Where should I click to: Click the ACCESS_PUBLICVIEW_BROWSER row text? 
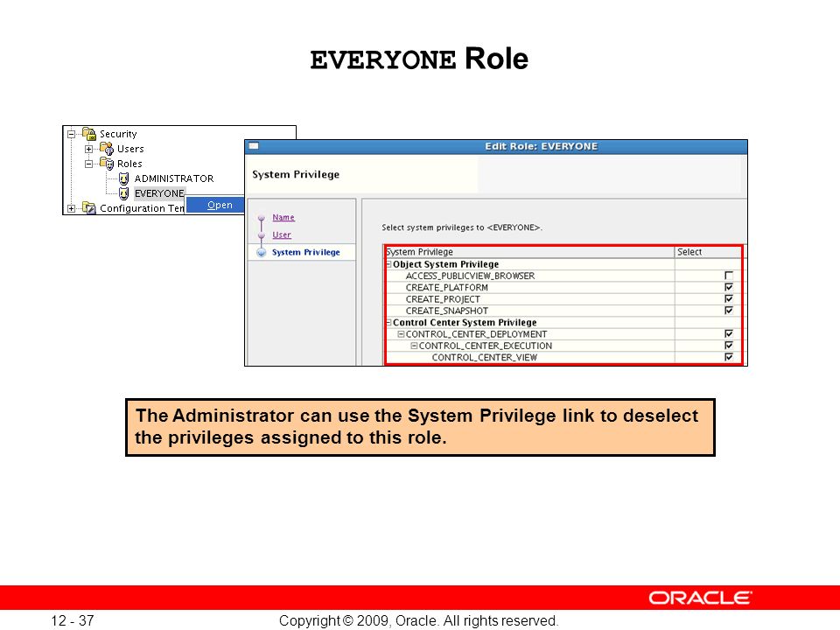coord(471,276)
